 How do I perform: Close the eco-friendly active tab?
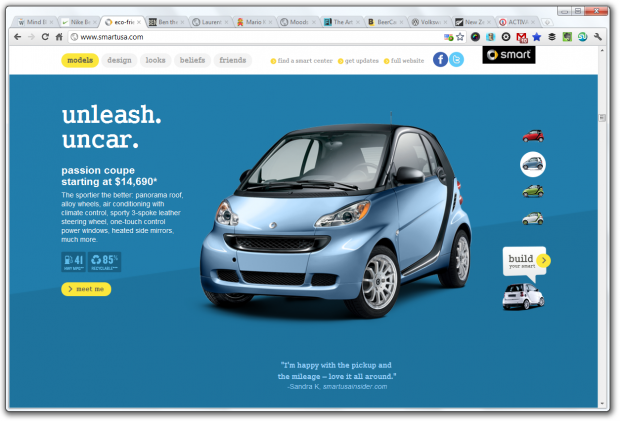click(x=139, y=22)
